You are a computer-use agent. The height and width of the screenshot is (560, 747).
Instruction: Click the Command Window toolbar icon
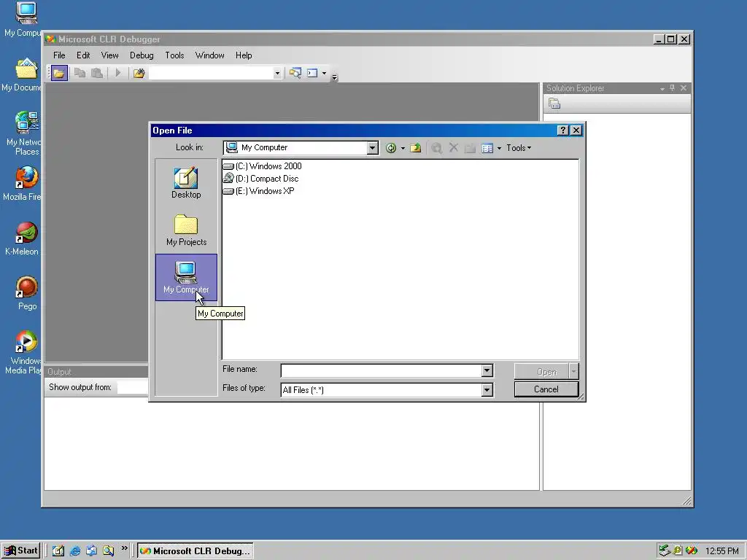click(x=312, y=73)
